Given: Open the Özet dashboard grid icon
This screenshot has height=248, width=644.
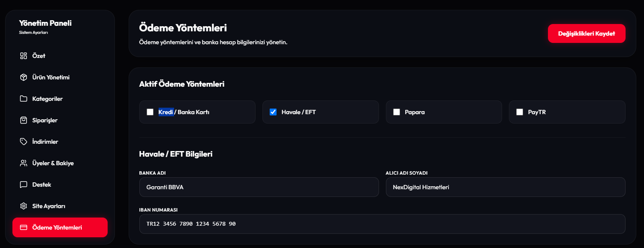Looking at the screenshot, I should coord(24,56).
